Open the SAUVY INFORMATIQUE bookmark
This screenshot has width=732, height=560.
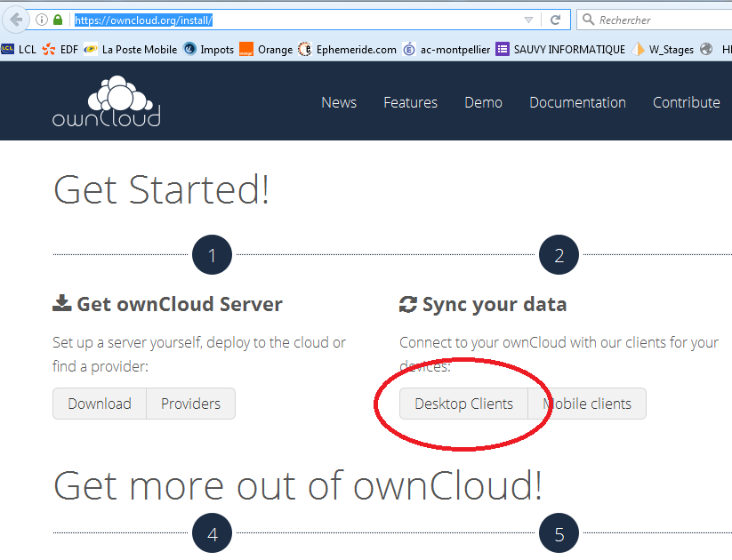pyautogui.click(x=560, y=49)
